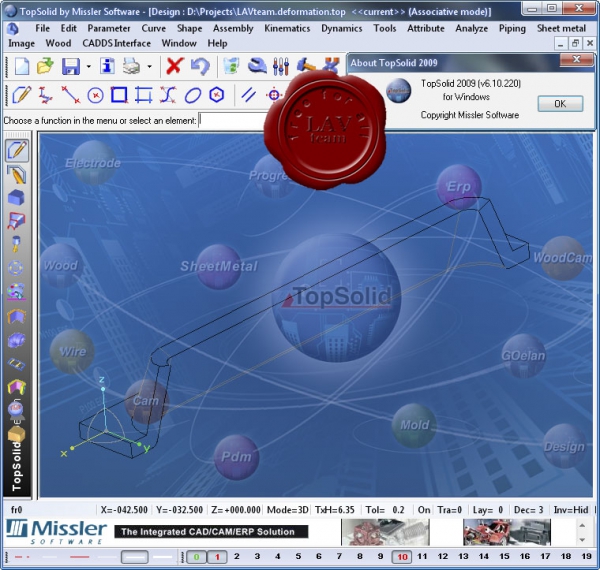Select the spline curve tool icon

click(x=168, y=94)
